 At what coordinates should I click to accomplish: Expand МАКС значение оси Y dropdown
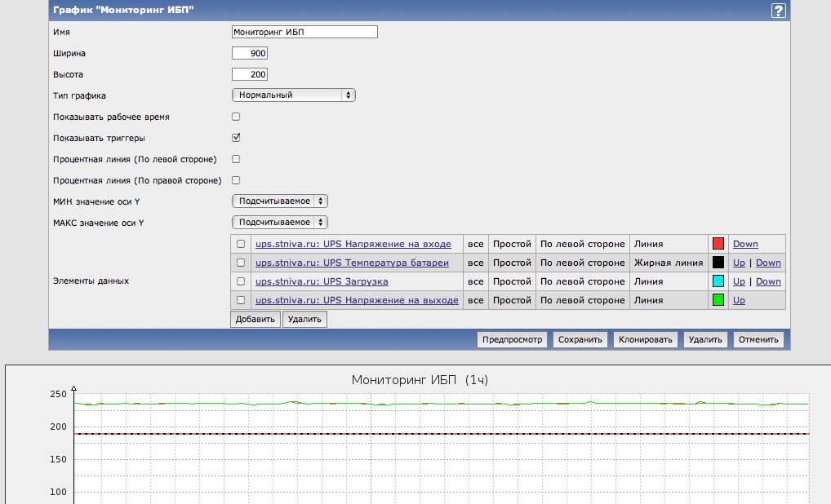pos(279,222)
